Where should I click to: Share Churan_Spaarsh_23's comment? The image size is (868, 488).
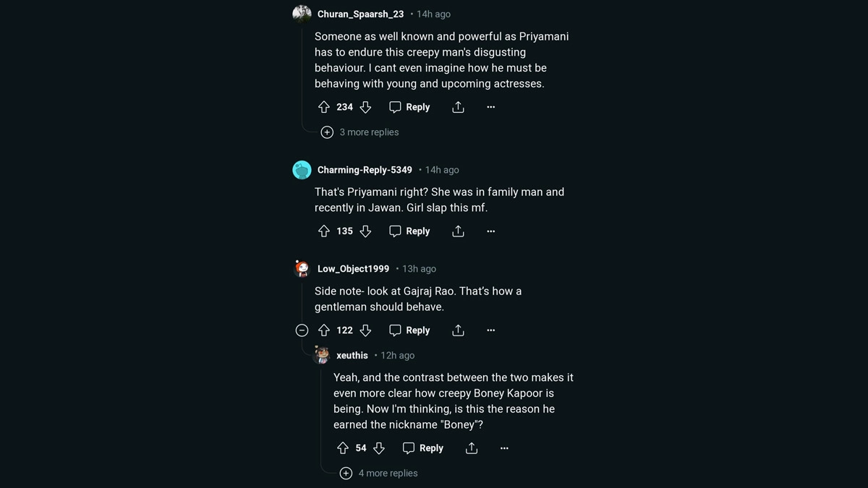(458, 107)
